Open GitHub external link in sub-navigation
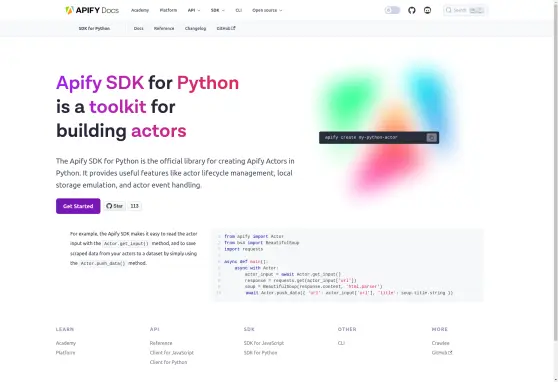The width and height of the screenshot is (558, 382). pyautogui.click(x=226, y=28)
